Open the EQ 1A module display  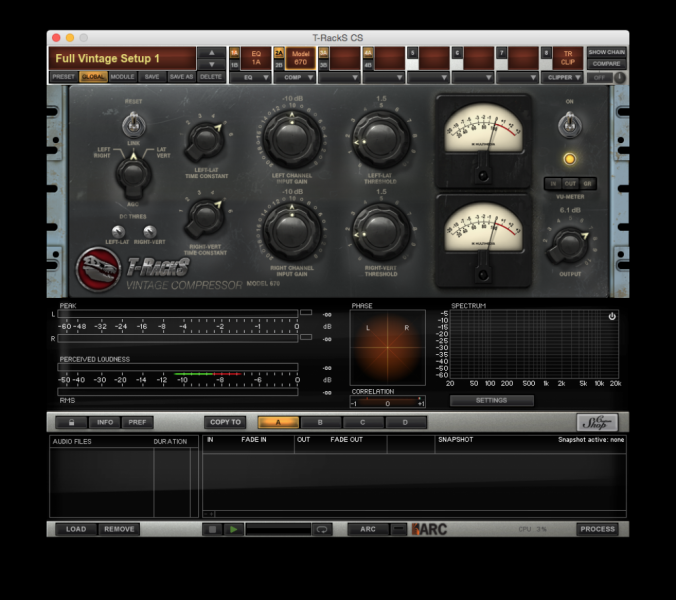click(256, 58)
